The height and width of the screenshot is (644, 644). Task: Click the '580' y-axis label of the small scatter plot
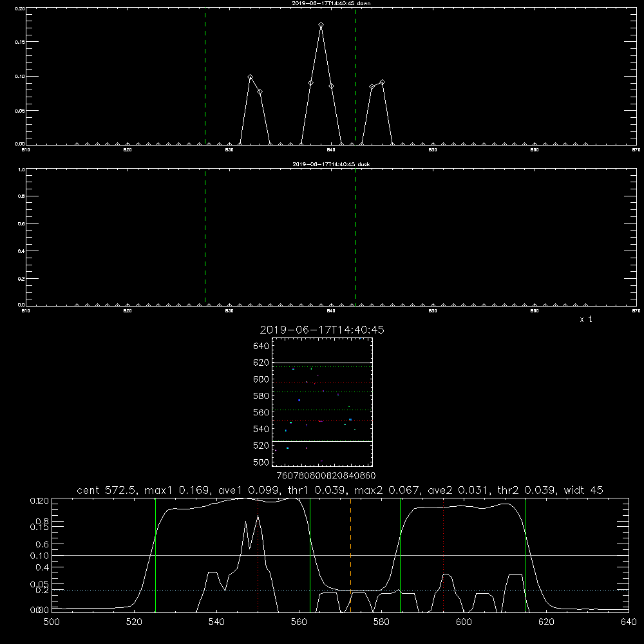(261, 396)
